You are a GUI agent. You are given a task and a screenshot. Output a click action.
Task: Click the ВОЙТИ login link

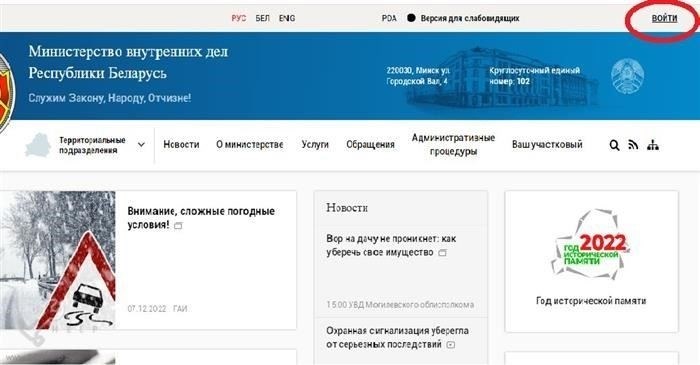coord(664,18)
